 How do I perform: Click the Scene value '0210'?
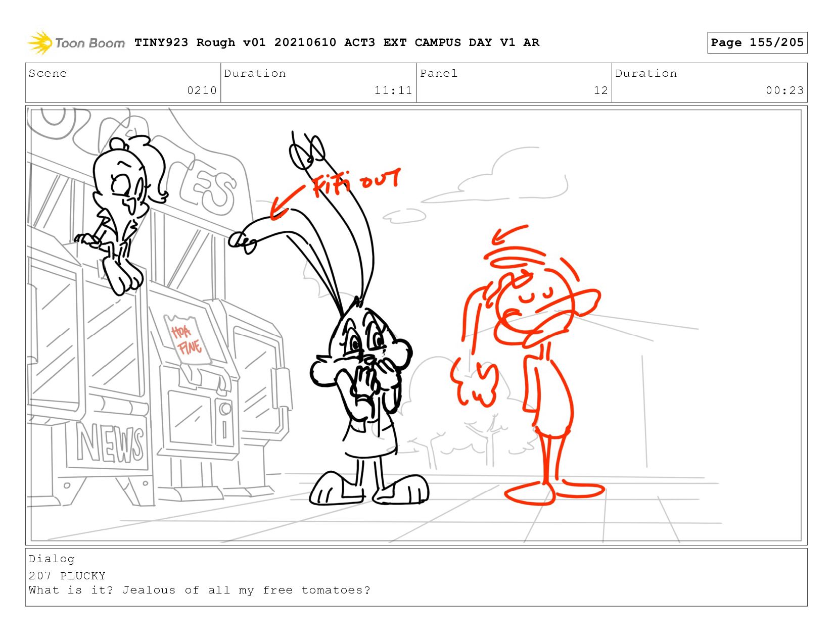(202, 90)
